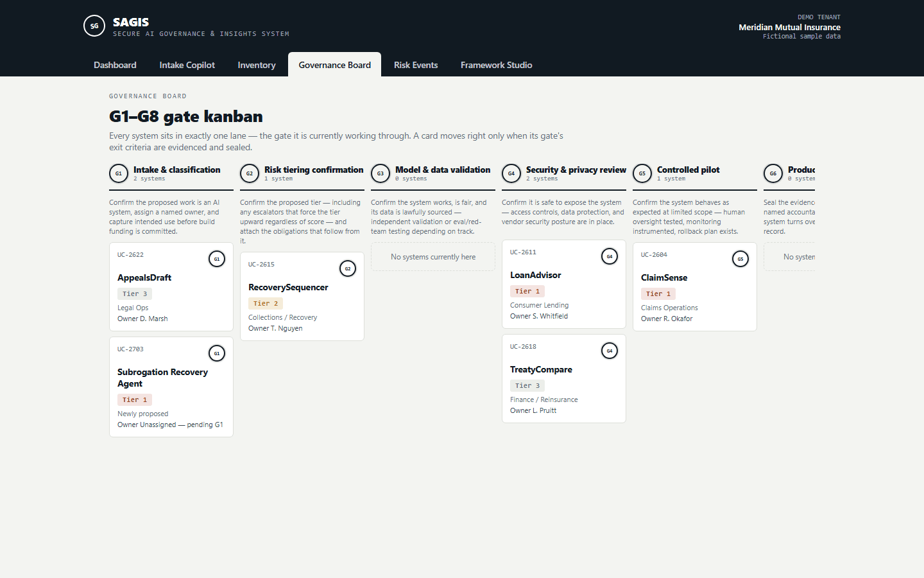This screenshot has width=924, height=578.
Task: Click the UC-2622 identifier
Action: pyautogui.click(x=130, y=255)
